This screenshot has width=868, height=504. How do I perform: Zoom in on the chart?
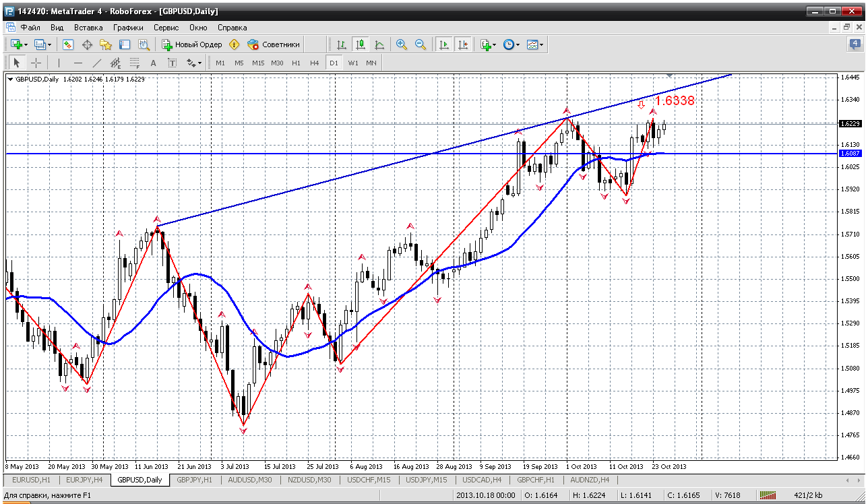[x=402, y=44]
